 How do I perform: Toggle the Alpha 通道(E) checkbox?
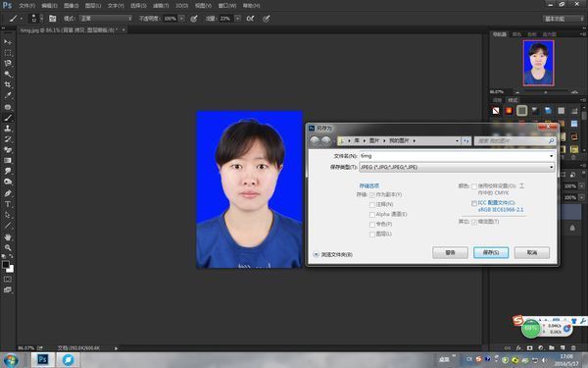point(372,214)
